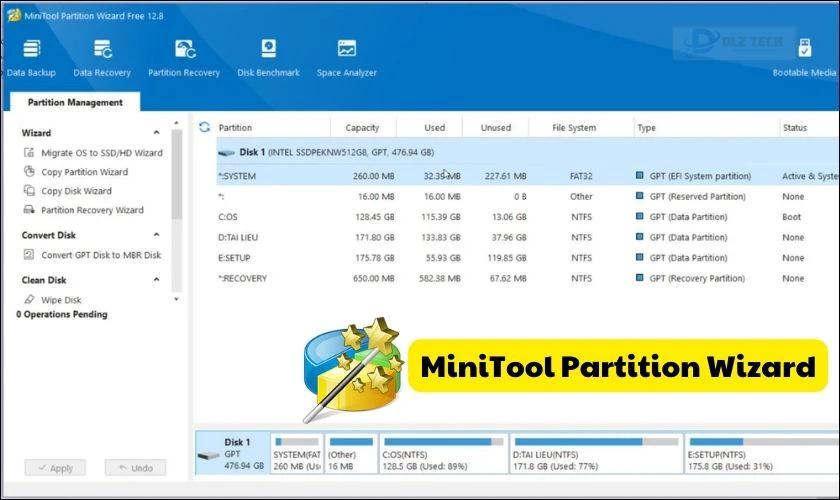Open the Data Backup tool

coord(31,58)
